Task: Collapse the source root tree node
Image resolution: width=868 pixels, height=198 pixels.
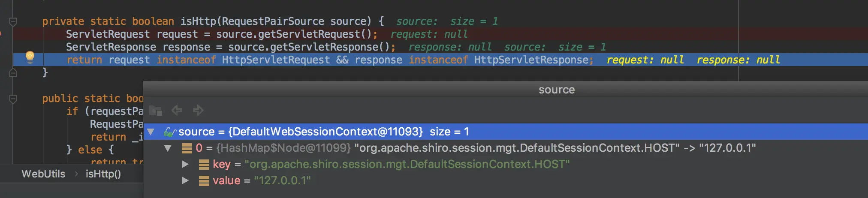Action: pyautogui.click(x=151, y=132)
